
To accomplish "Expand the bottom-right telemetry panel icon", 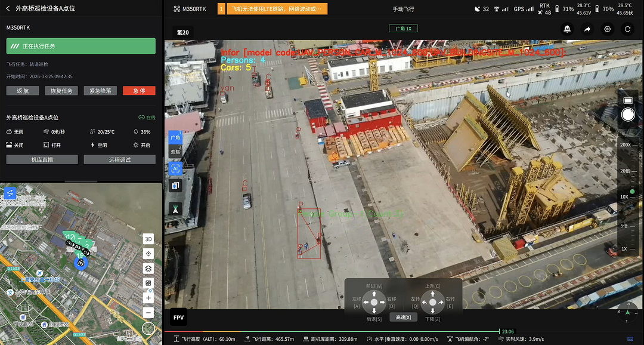I will tap(630, 339).
